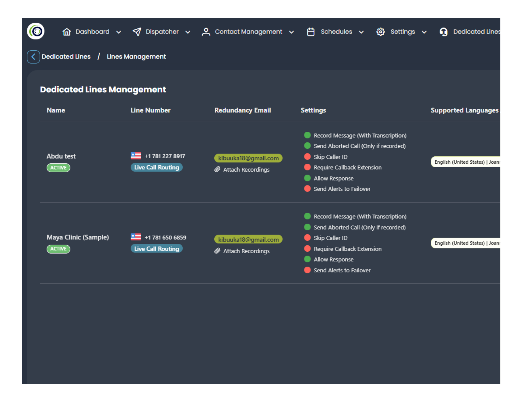532x402 pixels.
Task: Click kibuuka18@gmail.com redundancy email for Maya Clinic
Action: click(248, 239)
